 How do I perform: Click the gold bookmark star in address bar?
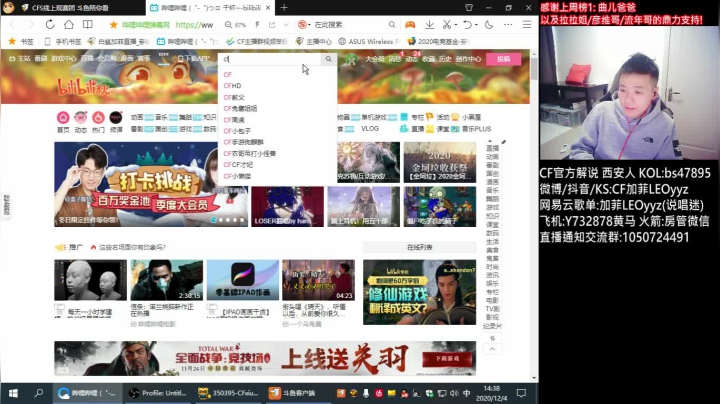click(113, 25)
